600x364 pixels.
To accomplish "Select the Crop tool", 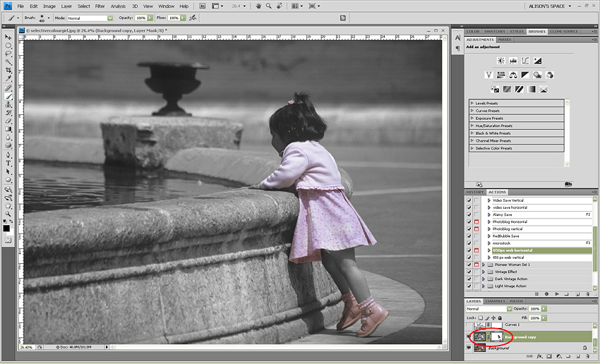I will click(x=8, y=71).
